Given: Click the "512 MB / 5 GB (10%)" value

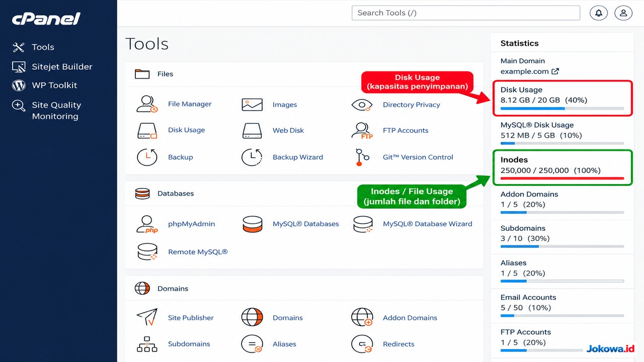Looking at the screenshot, I should (541, 135).
